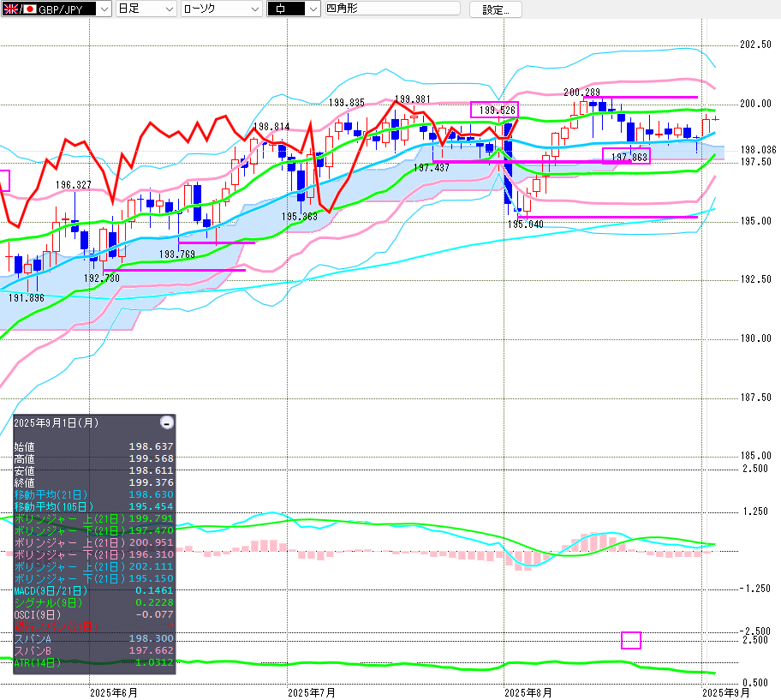The height and width of the screenshot is (700, 781).
Task: Click the 193.769 price label
Action: pyautogui.click(x=176, y=254)
